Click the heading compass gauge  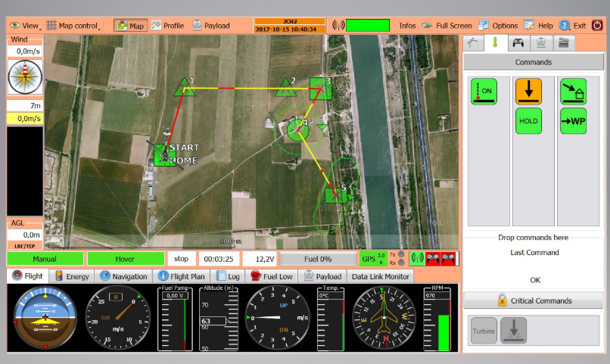click(384, 318)
